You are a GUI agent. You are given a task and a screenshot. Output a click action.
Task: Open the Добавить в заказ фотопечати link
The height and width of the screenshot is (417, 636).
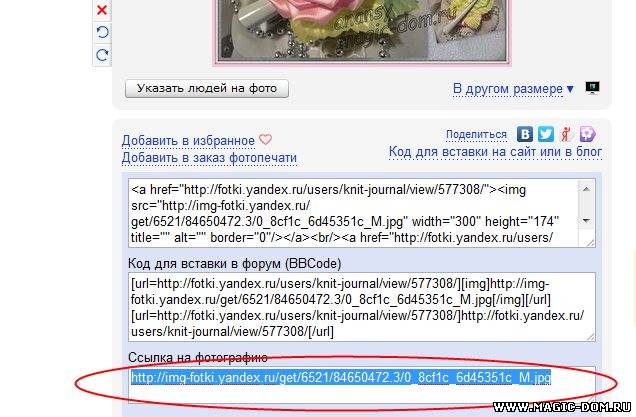(209, 157)
